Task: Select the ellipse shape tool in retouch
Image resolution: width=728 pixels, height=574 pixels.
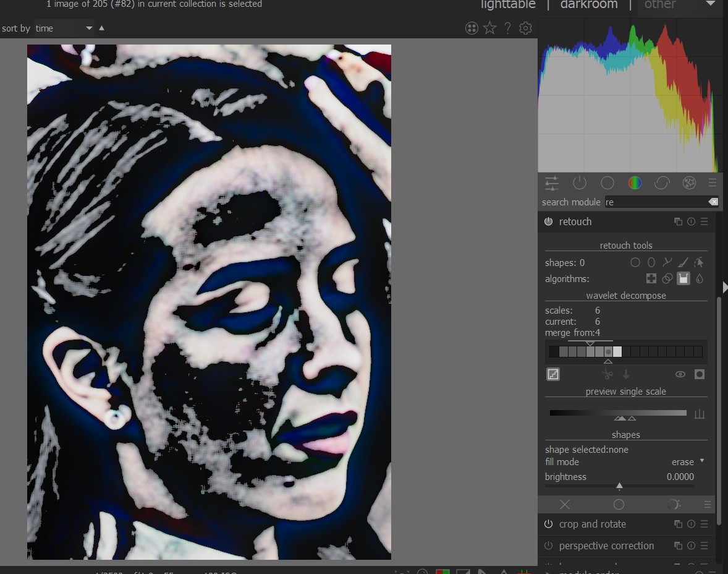Action: tap(651, 263)
